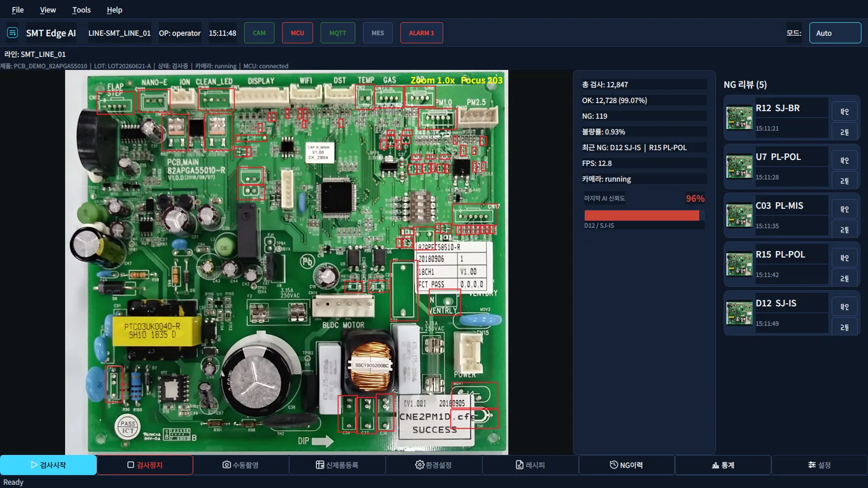Click the D12 / SJ-IS label under confidence bar

coord(599,226)
